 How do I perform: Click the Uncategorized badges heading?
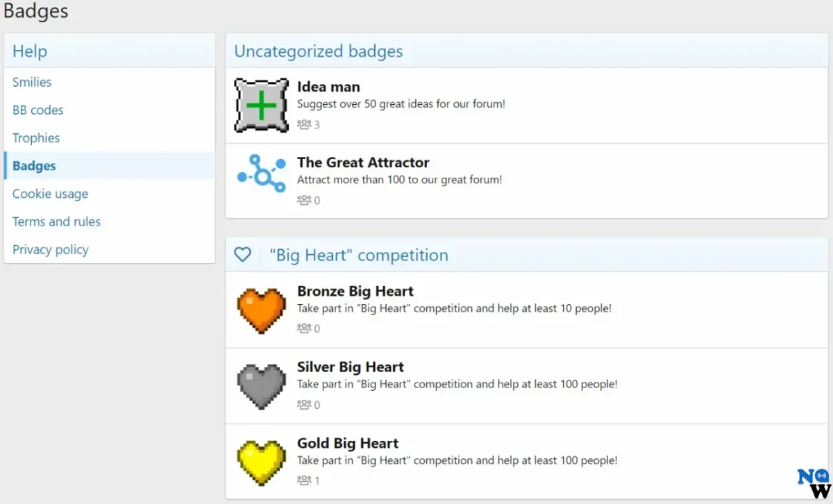pos(318,51)
